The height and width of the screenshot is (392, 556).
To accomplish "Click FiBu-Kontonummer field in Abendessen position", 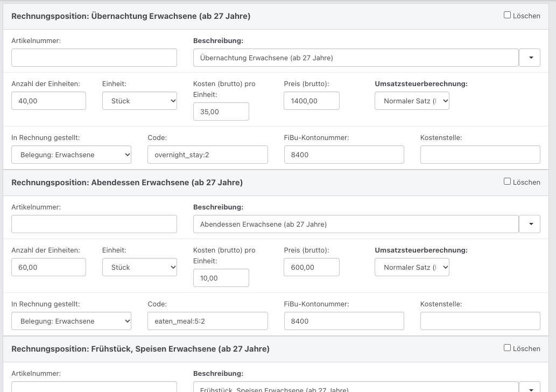I will point(344,321).
